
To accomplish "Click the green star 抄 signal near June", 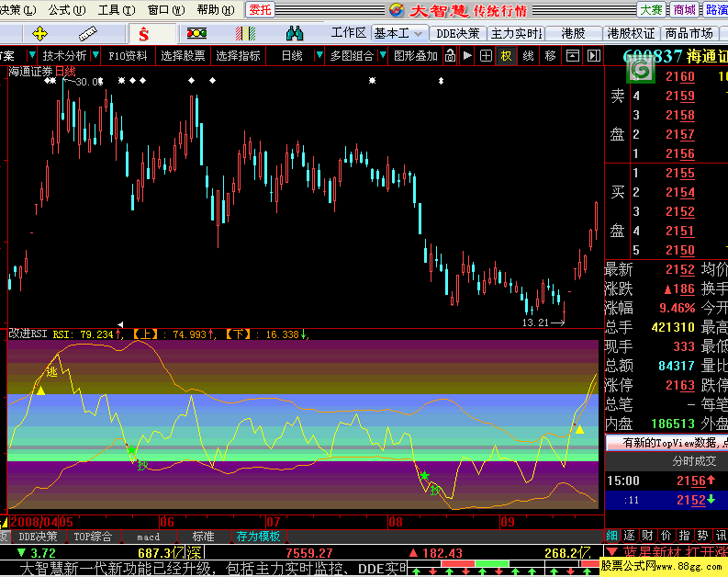I will click(132, 449).
